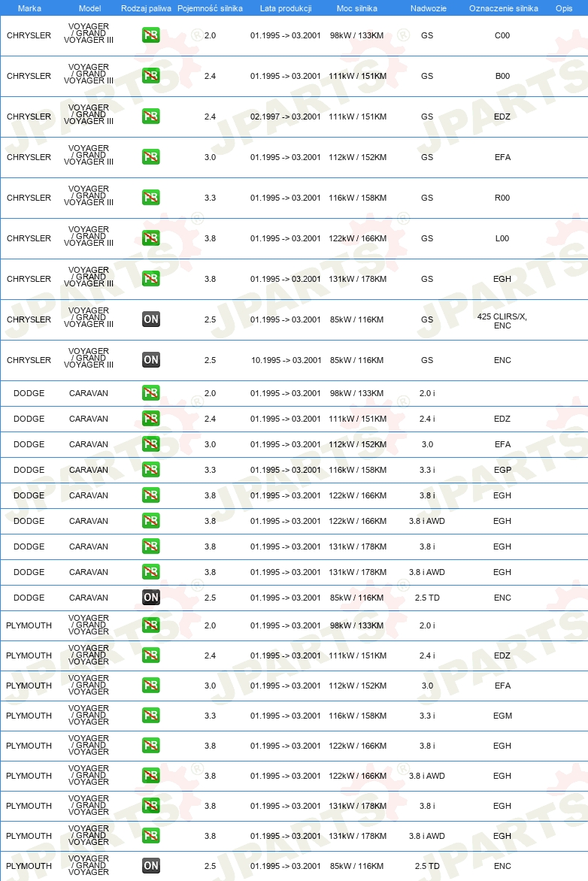Click the 'Opis' column header
The image size is (588, 881).
pyautogui.click(x=564, y=8)
